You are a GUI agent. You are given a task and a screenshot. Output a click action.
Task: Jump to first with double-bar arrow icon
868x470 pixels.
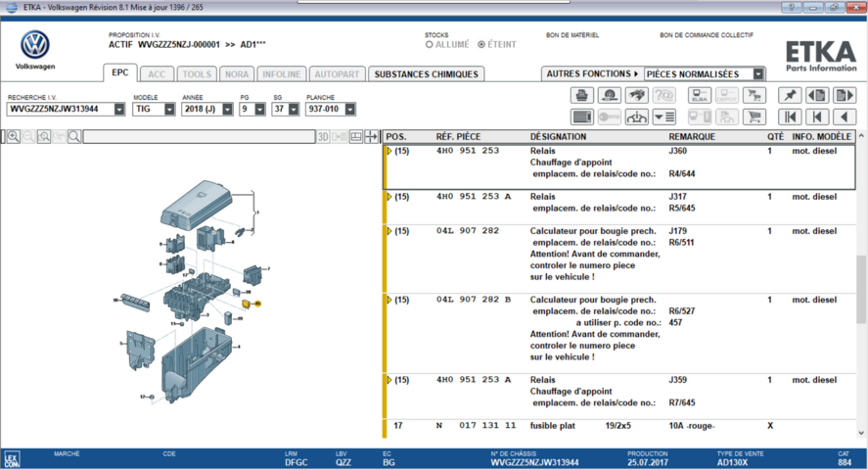(790, 117)
